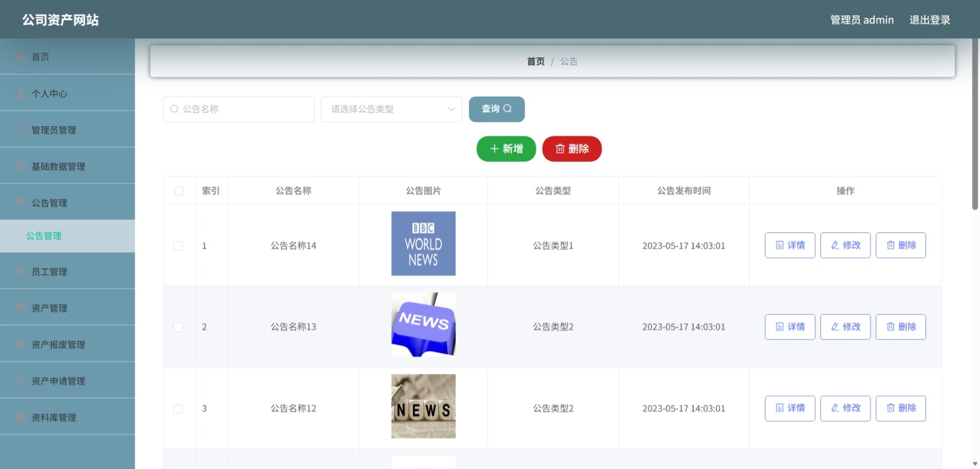Screen dimensions: 980x469
Task: Click the magnifier icon in 公告名称 search box
Action: 175,109
